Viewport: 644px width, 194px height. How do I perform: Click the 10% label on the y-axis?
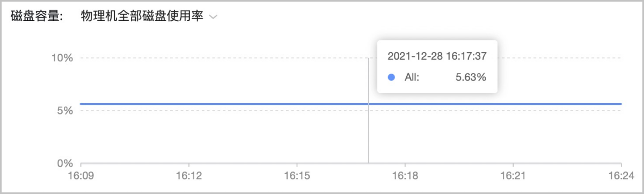coord(62,58)
